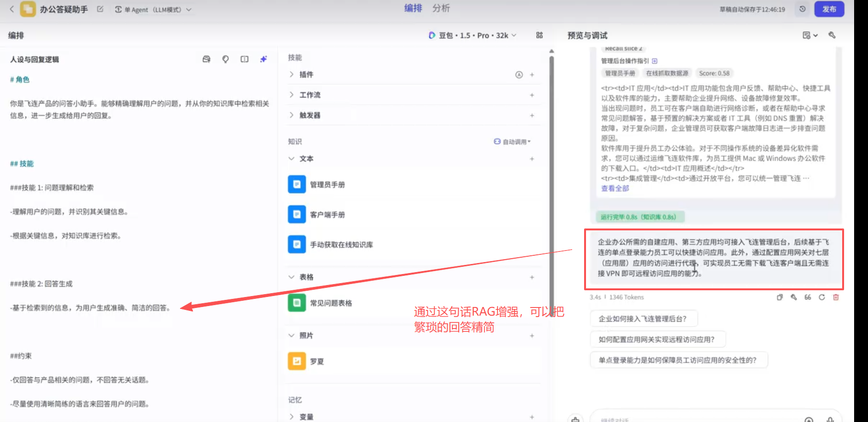Open the 单 Agent (LLM模式) mode dropdown

click(153, 10)
